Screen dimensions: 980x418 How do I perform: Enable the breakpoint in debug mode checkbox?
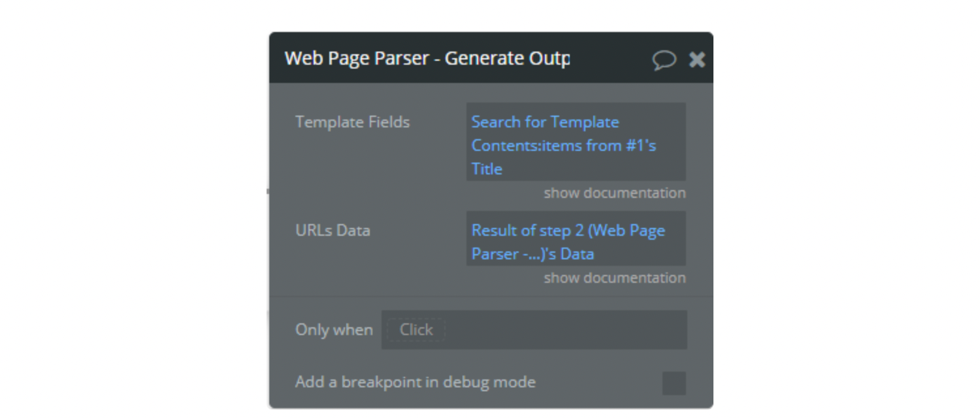[x=674, y=383]
